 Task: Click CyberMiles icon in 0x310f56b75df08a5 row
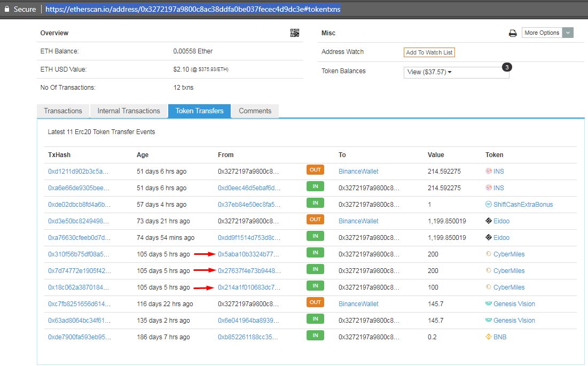[x=489, y=254]
